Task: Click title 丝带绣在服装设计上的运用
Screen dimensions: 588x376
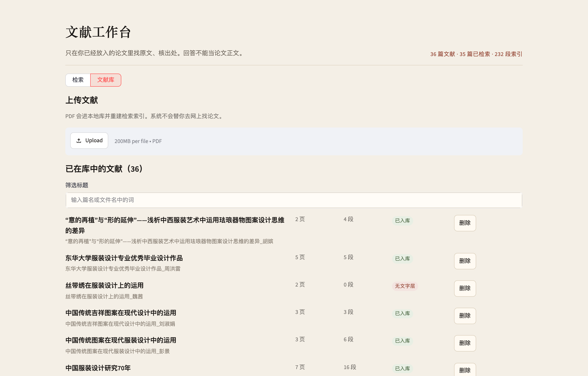Action: tap(105, 285)
